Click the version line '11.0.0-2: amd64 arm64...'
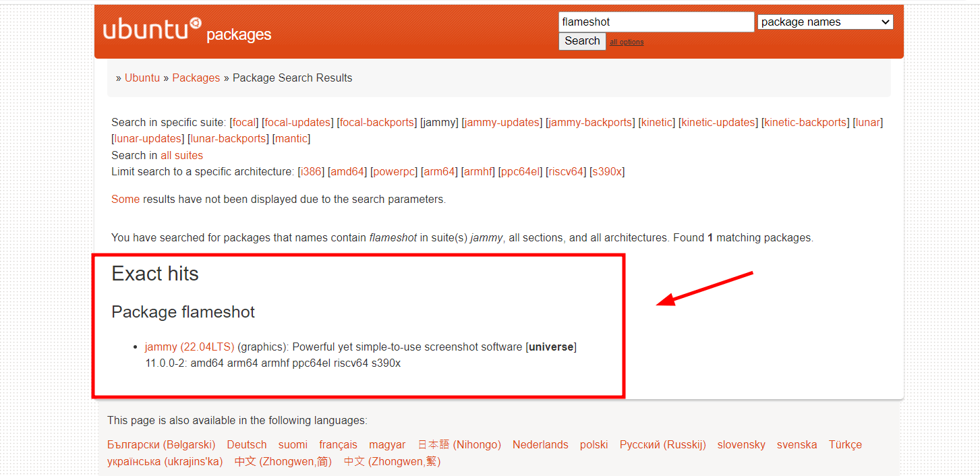Viewport: 980px width, 476px height. [x=273, y=363]
